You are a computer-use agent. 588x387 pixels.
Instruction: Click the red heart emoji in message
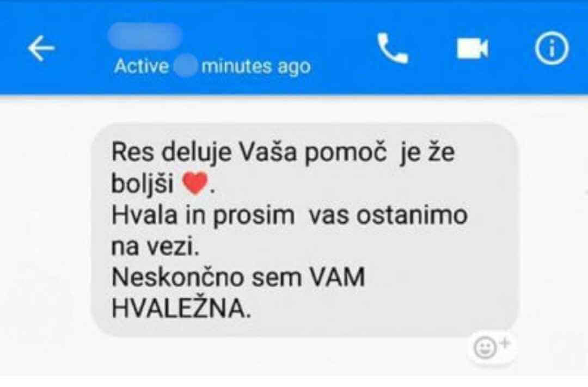[194, 183]
